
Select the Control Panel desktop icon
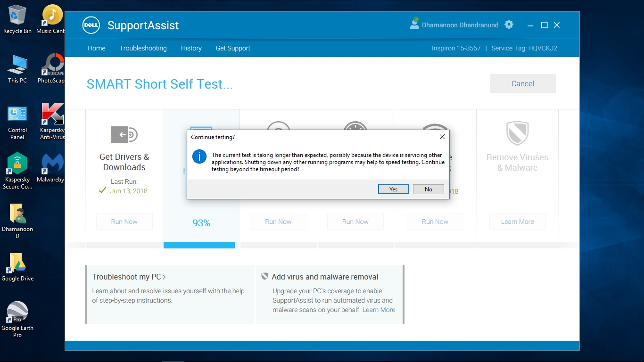click(17, 123)
